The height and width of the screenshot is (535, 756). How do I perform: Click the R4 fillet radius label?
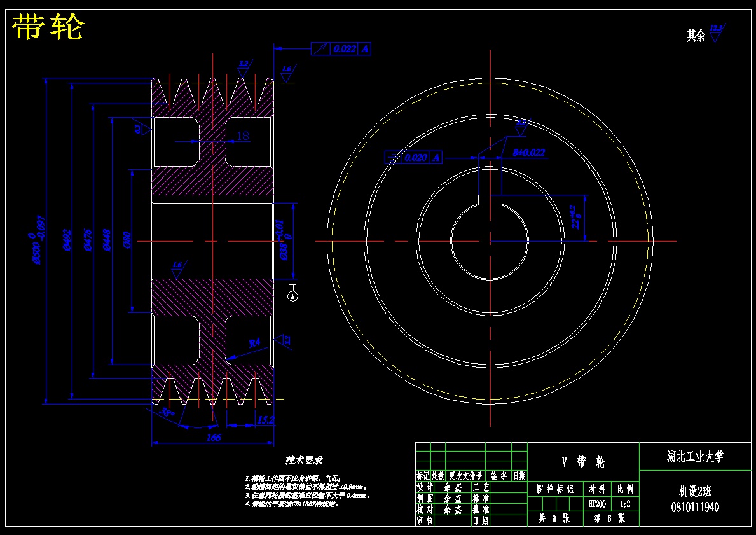(x=254, y=343)
